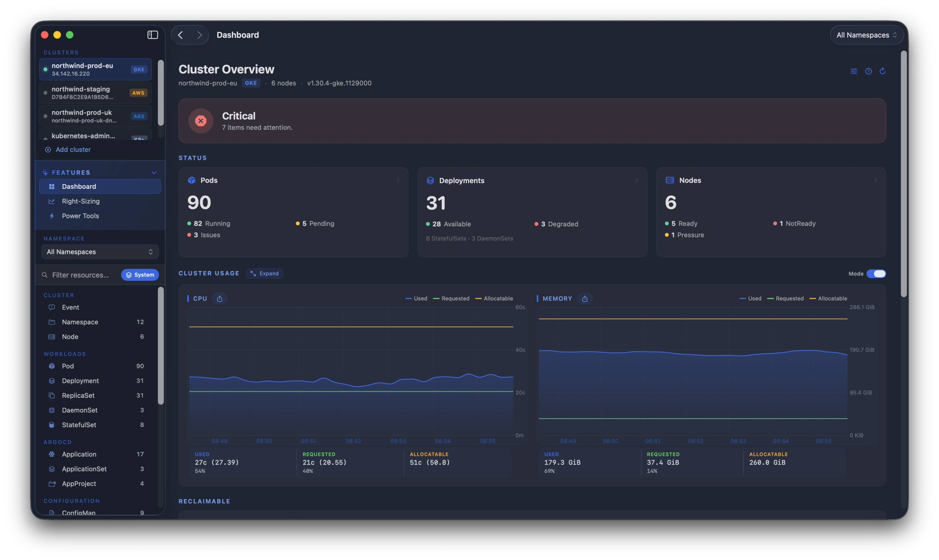Click the resources list scrollbar

[161, 346]
